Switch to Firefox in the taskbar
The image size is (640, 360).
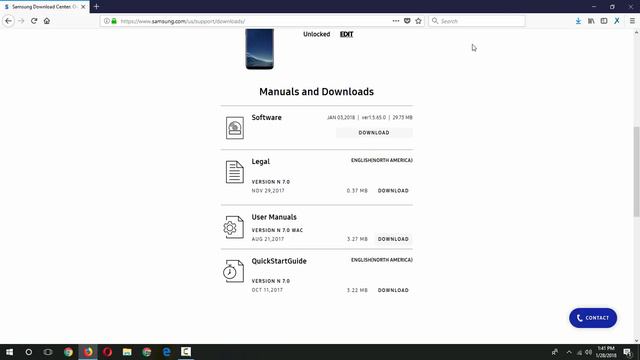click(x=88, y=352)
